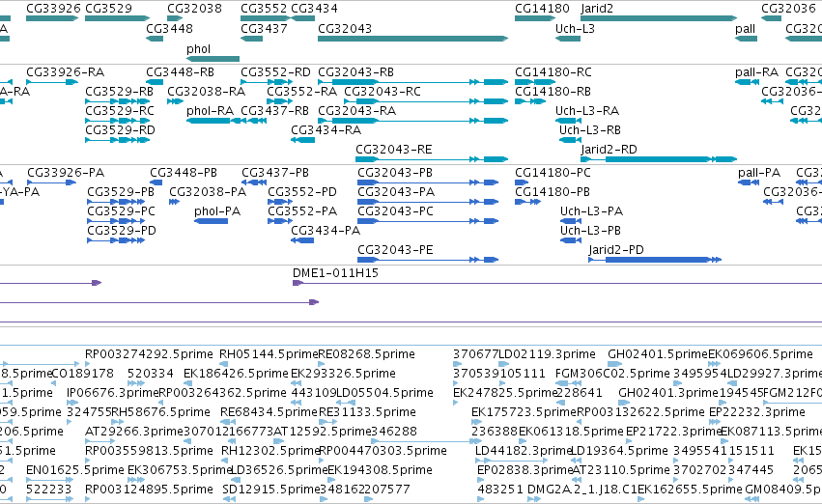
Task: Open EST RH05144.5prime
Action: (x=269, y=354)
